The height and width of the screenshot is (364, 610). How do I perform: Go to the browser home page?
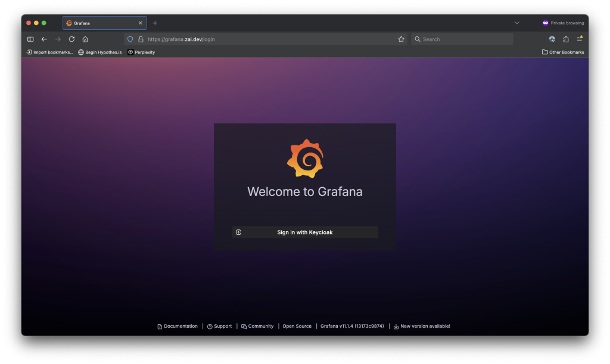[x=85, y=39]
